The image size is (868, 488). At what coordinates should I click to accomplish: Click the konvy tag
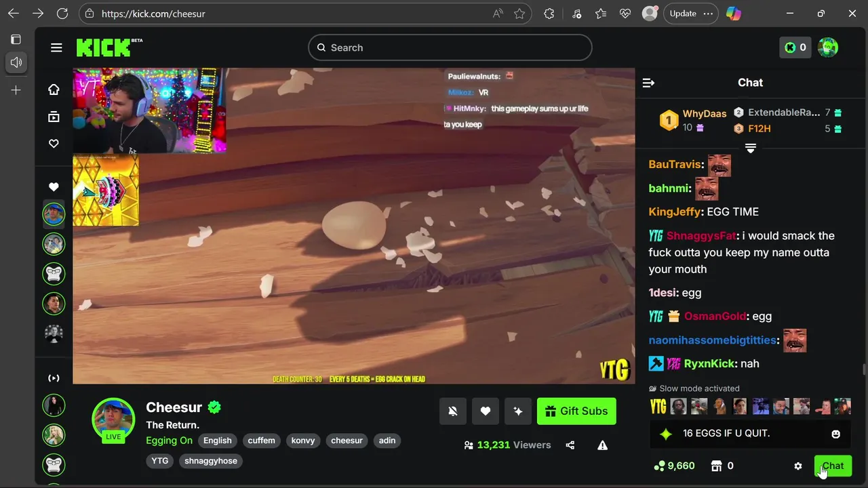(x=303, y=441)
